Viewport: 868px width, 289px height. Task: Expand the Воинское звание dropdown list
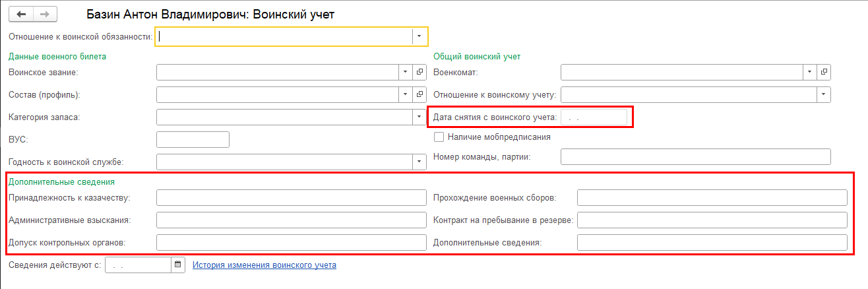coord(406,72)
